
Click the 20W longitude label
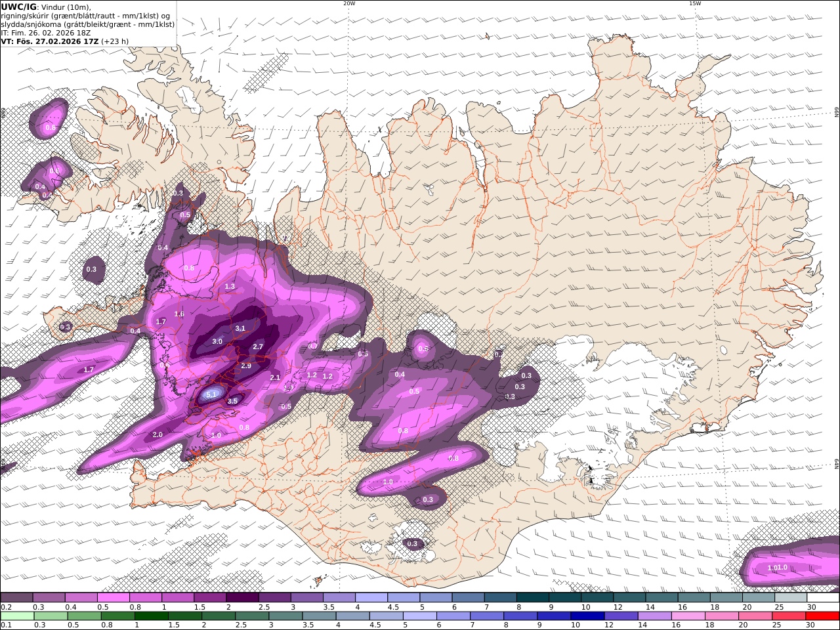(x=349, y=3)
